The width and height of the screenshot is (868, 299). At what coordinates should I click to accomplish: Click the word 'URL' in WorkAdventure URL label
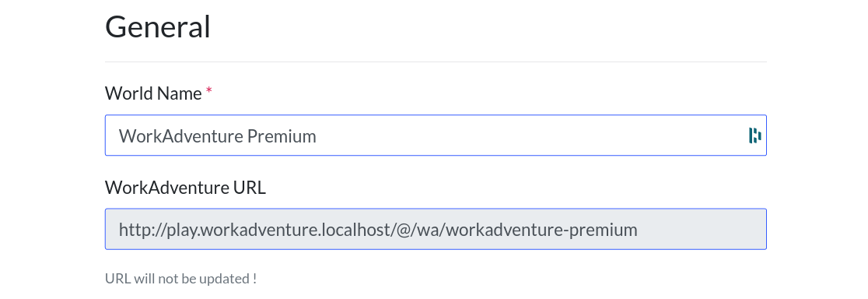pos(249,188)
